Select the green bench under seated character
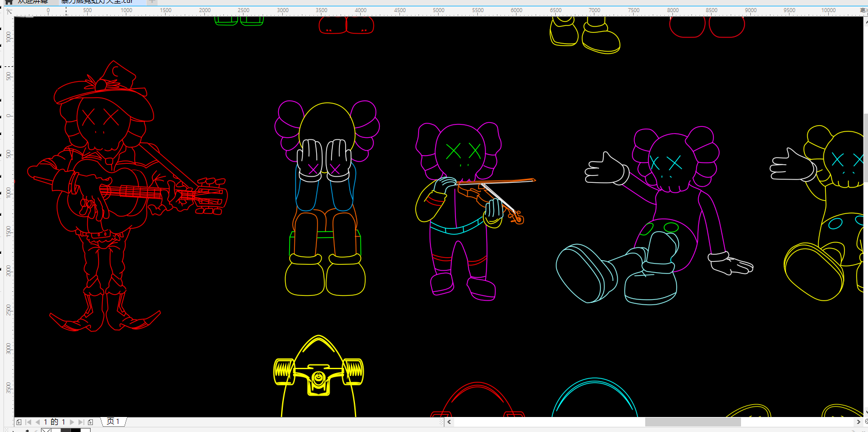The height and width of the screenshot is (432, 868). click(325, 243)
